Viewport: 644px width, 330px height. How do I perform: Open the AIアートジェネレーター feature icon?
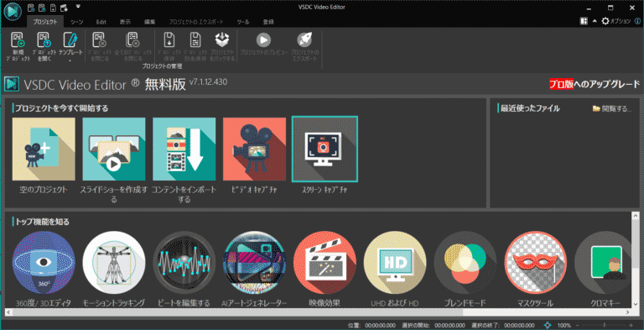point(254,262)
